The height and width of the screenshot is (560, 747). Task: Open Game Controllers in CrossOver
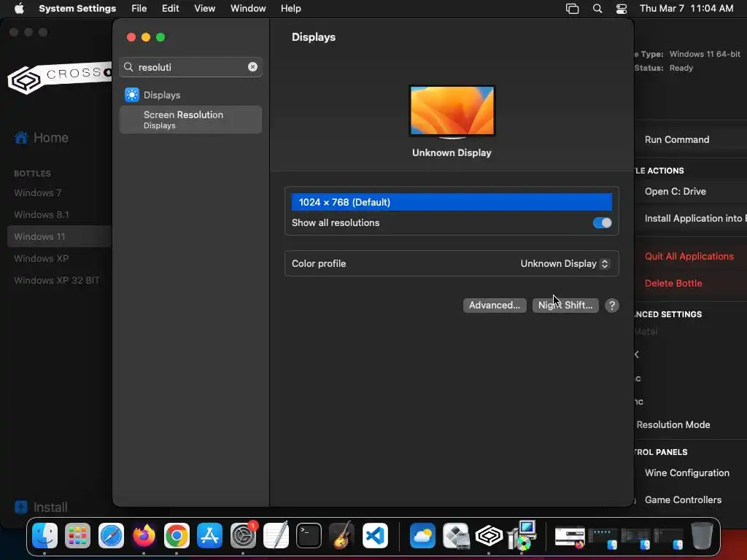683,500
